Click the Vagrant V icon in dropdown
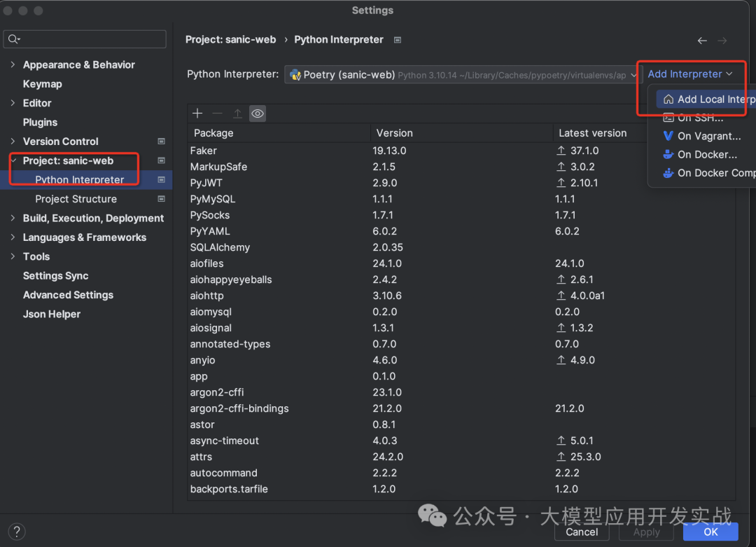This screenshot has height=547, width=756. pyautogui.click(x=668, y=136)
